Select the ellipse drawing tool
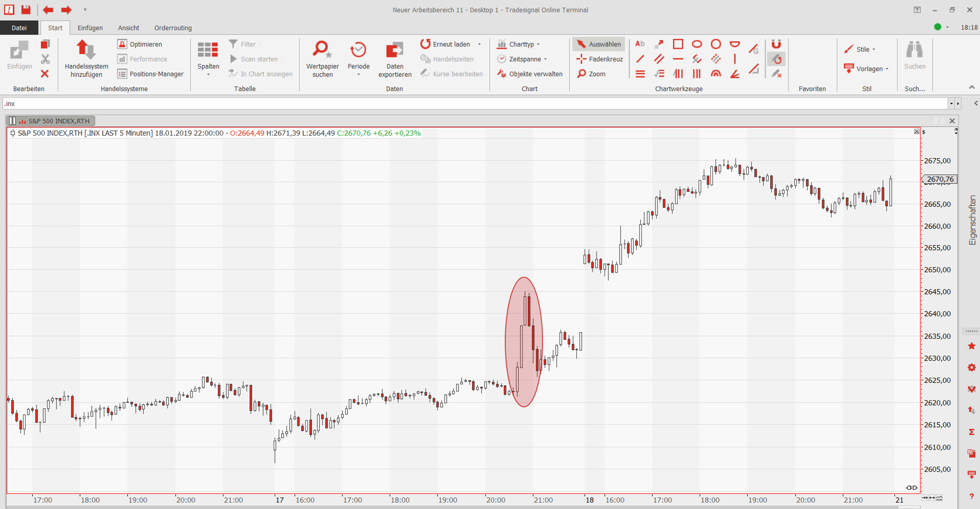980x509 pixels. pyautogui.click(x=697, y=44)
